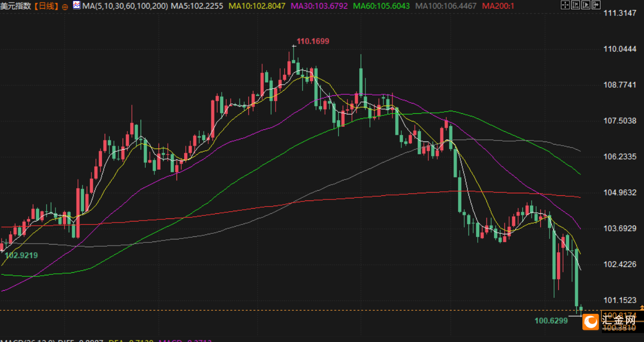
Task: Select the MA100:106.4467 readout
Action: coord(446,7)
